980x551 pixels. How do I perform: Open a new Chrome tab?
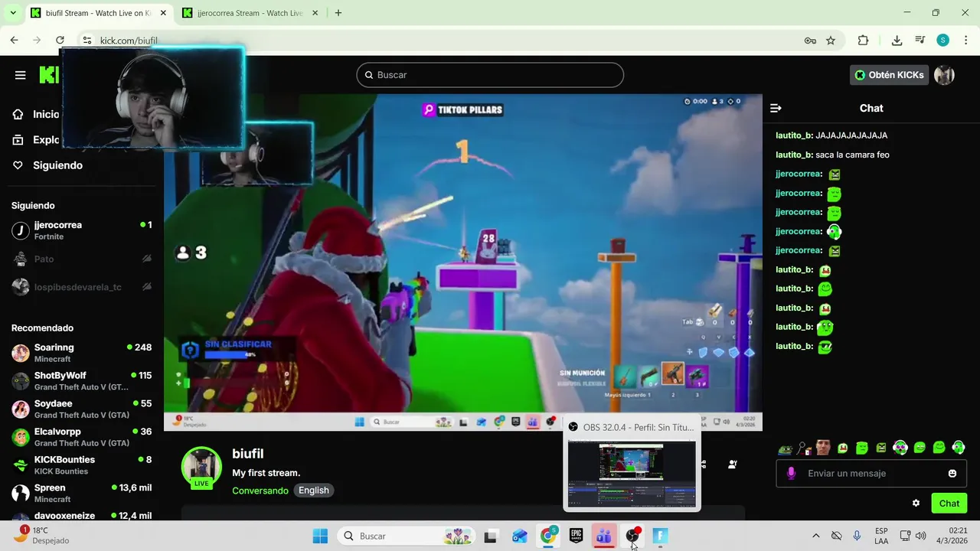(x=338, y=13)
